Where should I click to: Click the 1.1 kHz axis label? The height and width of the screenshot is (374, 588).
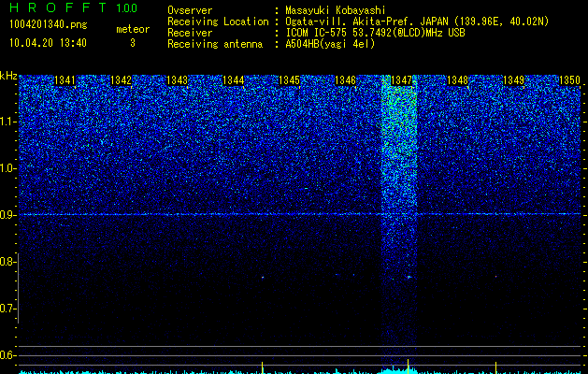tap(7, 122)
